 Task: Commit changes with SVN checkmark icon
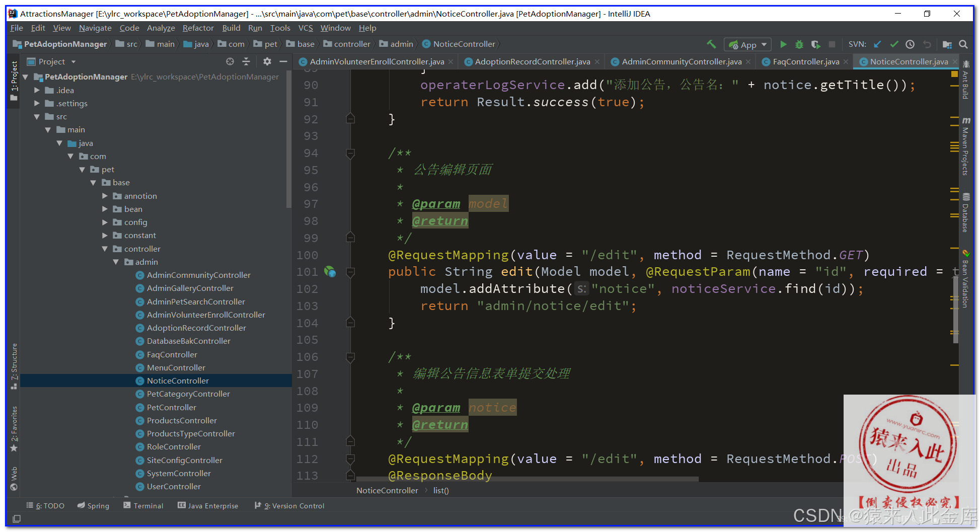click(x=894, y=44)
